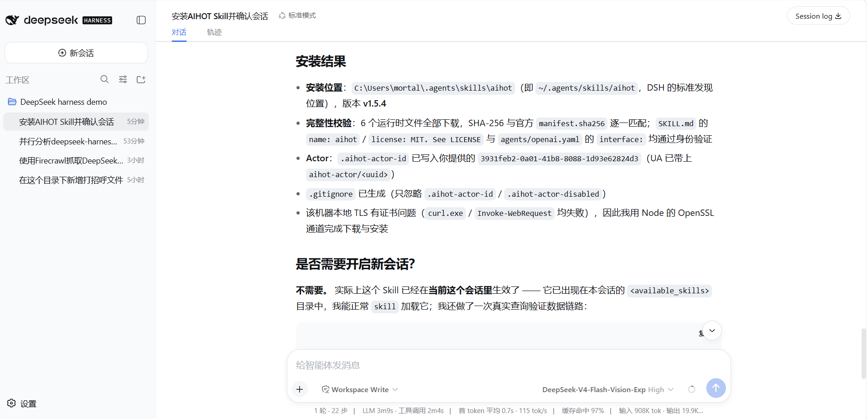The width and height of the screenshot is (868, 419).
Task: Open Workspace Write permission dropdown
Action: tap(360, 389)
